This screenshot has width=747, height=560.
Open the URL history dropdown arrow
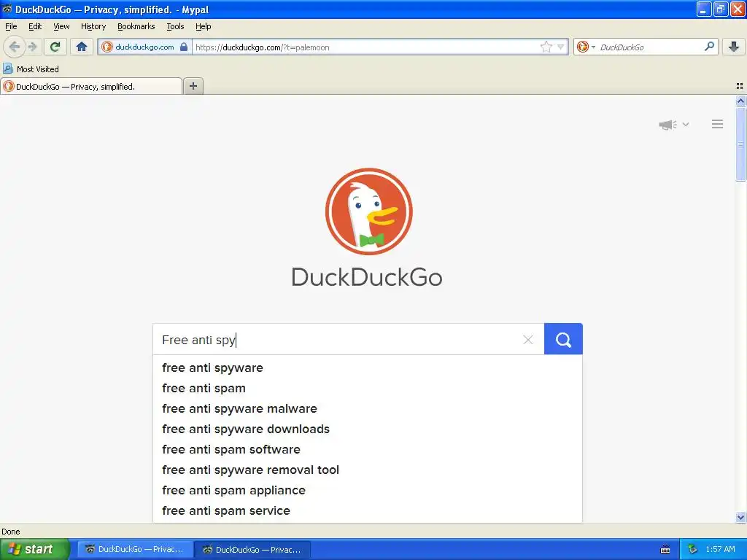[x=561, y=47]
